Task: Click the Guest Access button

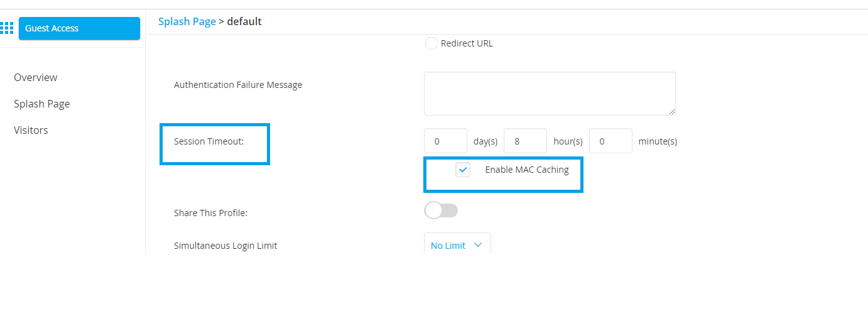Action: [x=79, y=28]
